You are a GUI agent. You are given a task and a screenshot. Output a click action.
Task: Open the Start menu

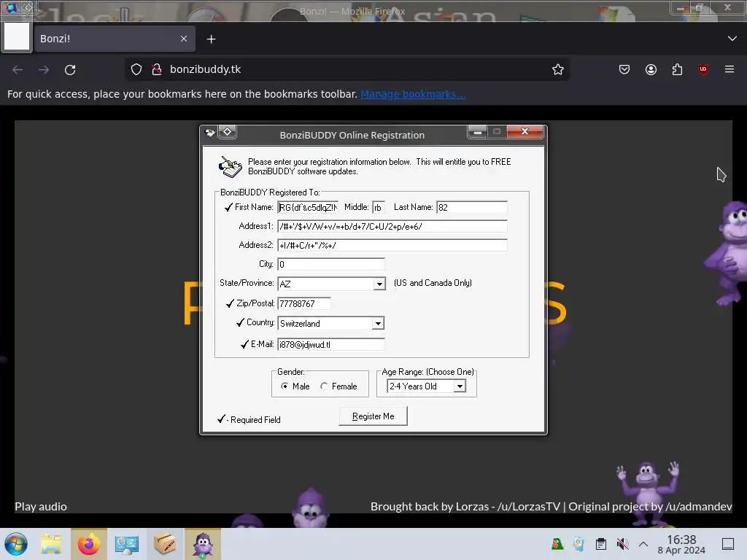pos(16,544)
